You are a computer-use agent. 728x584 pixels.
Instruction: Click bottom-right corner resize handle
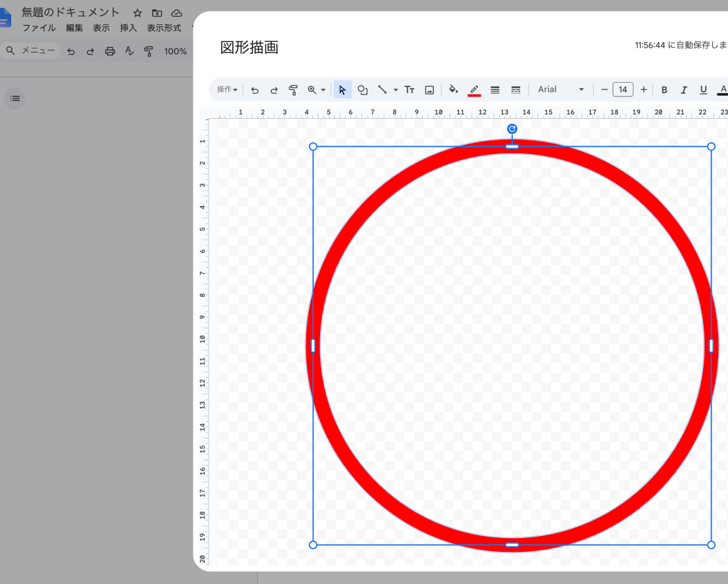712,545
